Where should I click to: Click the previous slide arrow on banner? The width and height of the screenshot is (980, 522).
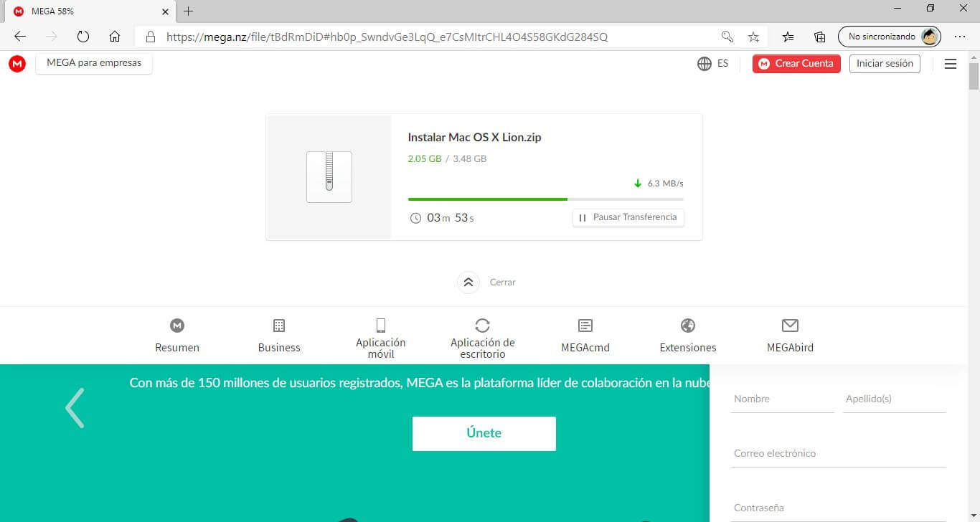[75, 408]
